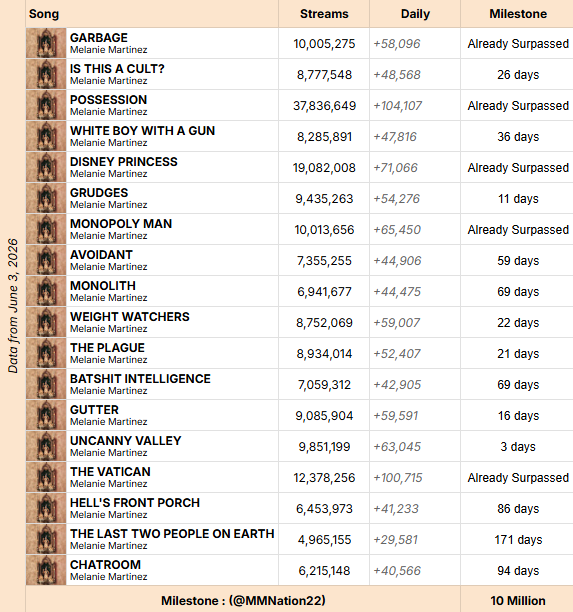Select daily value +100,715
The image size is (573, 612).
pos(398,478)
